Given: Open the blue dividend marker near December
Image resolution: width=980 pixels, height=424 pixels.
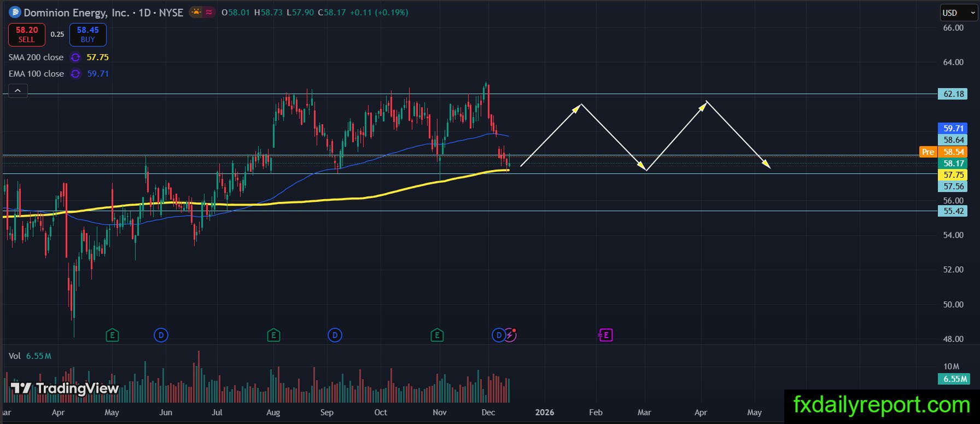Looking at the screenshot, I should (498, 335).
